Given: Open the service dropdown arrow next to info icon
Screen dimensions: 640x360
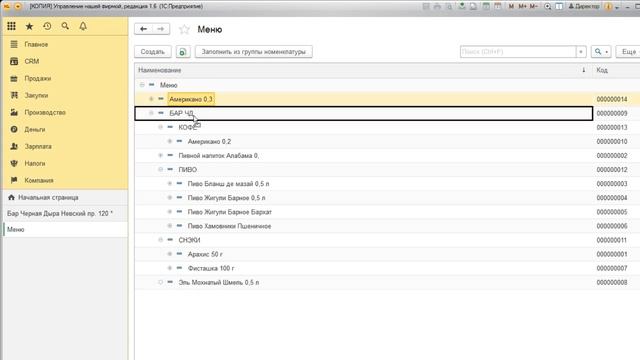Looking at the screenshot, I should (617, 7).
